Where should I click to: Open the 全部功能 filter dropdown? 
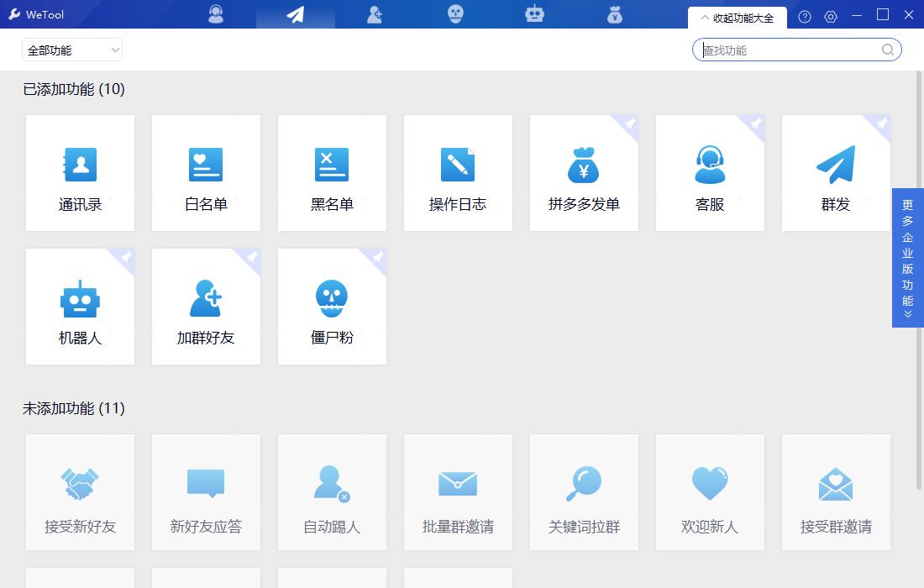72,50
